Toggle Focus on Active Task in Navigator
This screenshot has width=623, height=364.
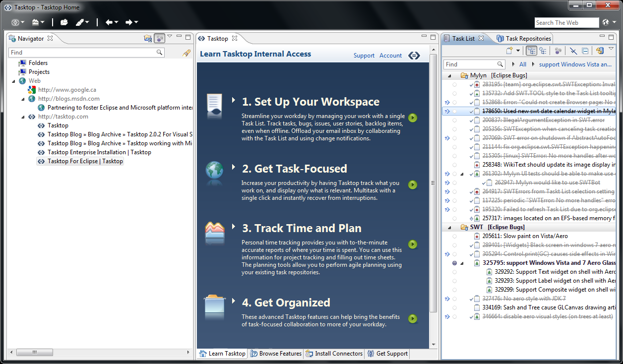coord(159,38)
